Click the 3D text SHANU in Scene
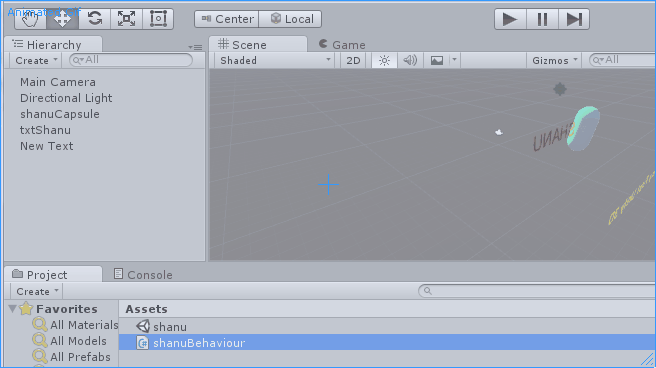 pyautogui.click(x=553, y=137)
